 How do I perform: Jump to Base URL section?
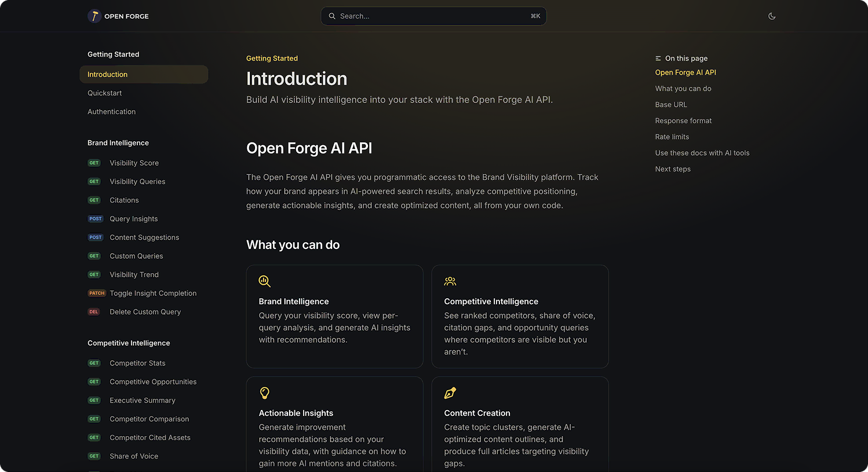[x=671, y=105]
